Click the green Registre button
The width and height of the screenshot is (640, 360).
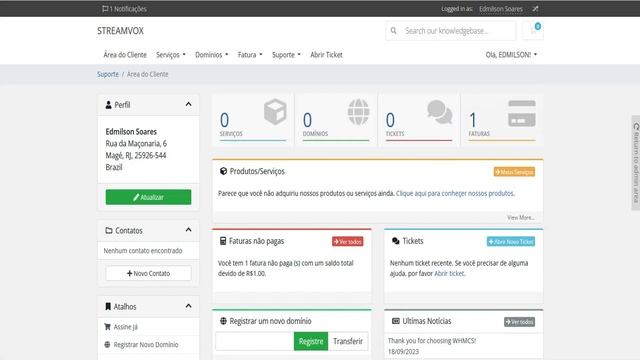click(x=311, y=341)
